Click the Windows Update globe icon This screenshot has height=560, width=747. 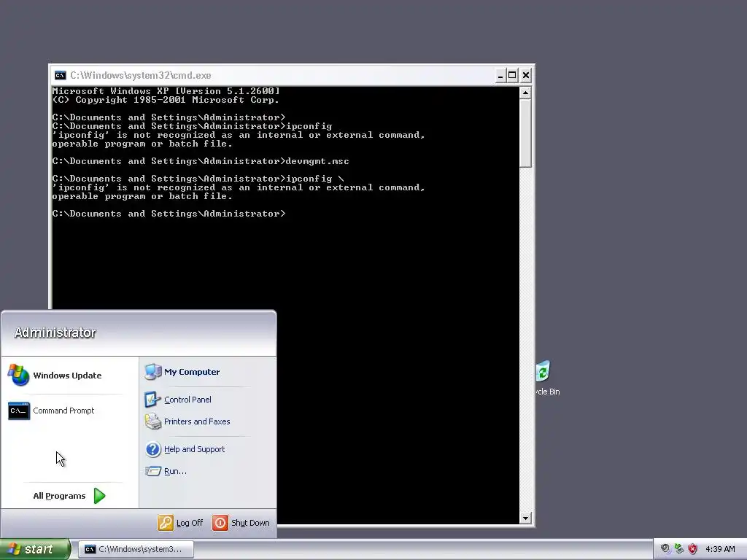tap(18, 376)
